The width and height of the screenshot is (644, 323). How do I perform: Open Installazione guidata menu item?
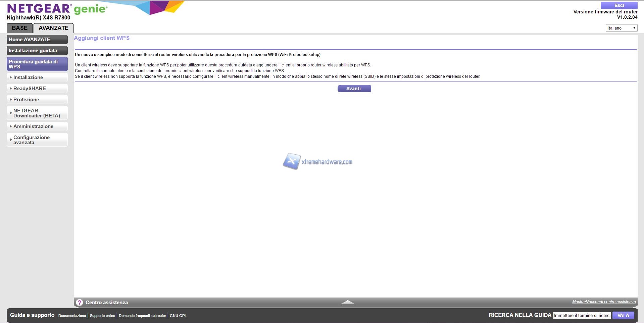(37, 51)
